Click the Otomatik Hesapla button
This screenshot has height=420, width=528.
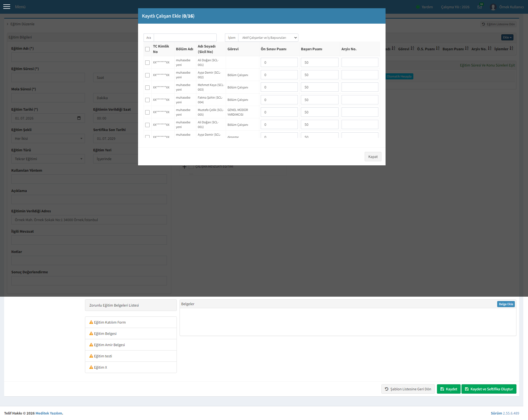coord(399,76)
